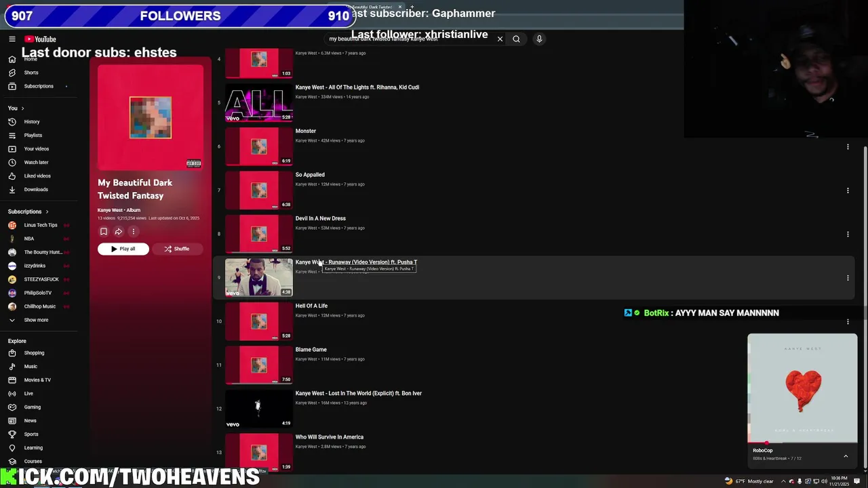
Task: Seek in the miniplayer progress bar
Action: (x=802, y=443)
